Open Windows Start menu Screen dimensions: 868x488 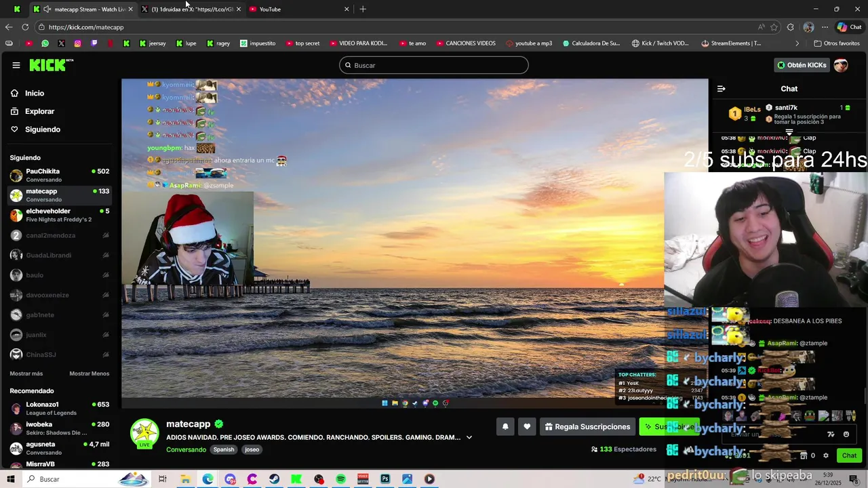pos(11,479)
